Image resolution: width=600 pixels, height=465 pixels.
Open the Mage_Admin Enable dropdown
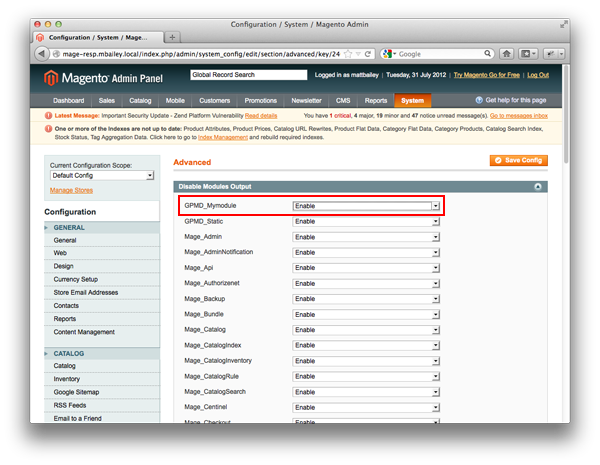coord(366,237)
